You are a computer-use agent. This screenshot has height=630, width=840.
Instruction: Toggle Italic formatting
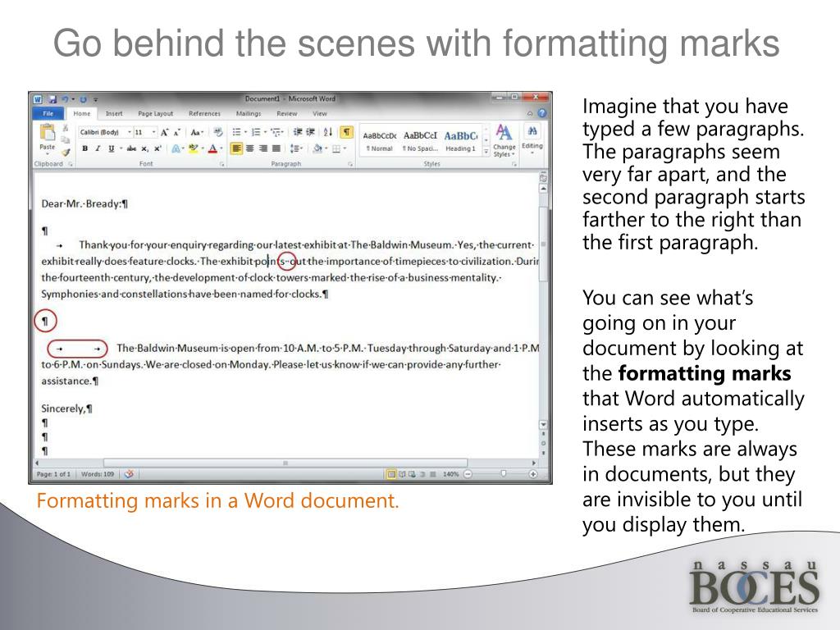98,148
